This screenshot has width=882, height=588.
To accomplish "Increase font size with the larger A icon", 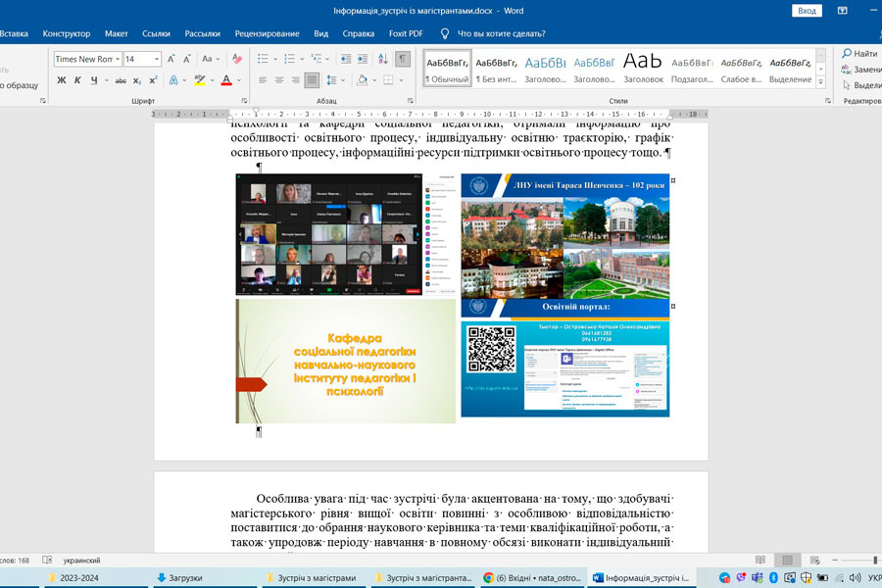I will coord(172,59).
